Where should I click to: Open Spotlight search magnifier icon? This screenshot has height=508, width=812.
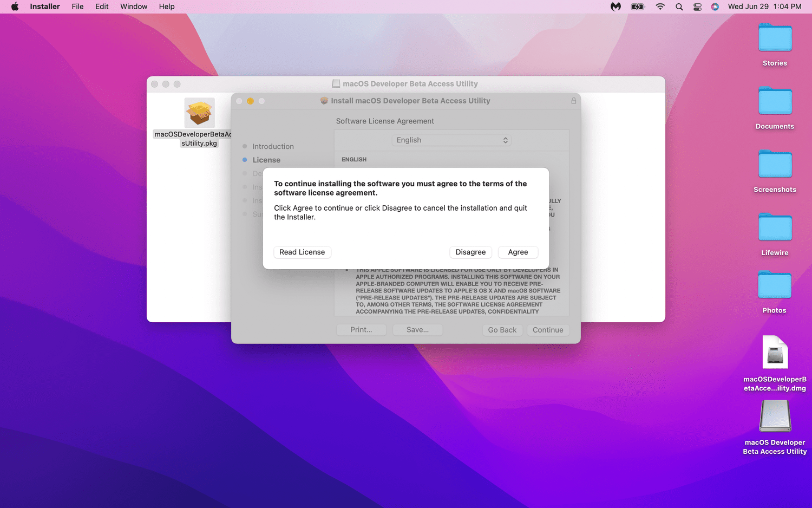click(x=679, y=6)
